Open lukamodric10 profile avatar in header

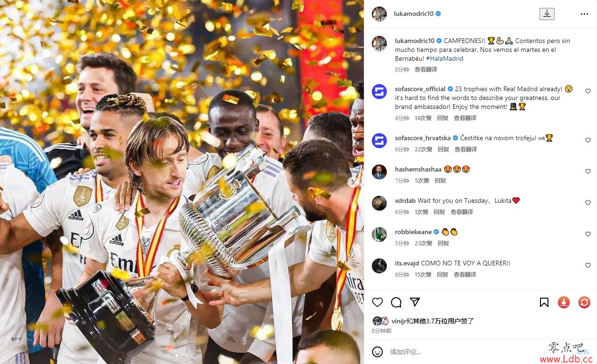pyautogui.click(x=379, y=14)
